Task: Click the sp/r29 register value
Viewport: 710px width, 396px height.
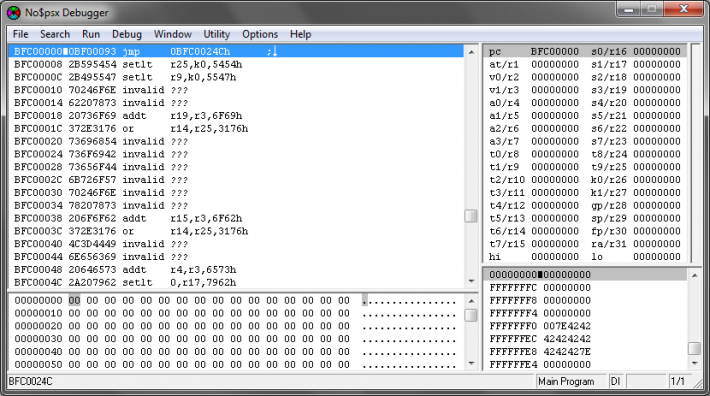Action: 657,218
